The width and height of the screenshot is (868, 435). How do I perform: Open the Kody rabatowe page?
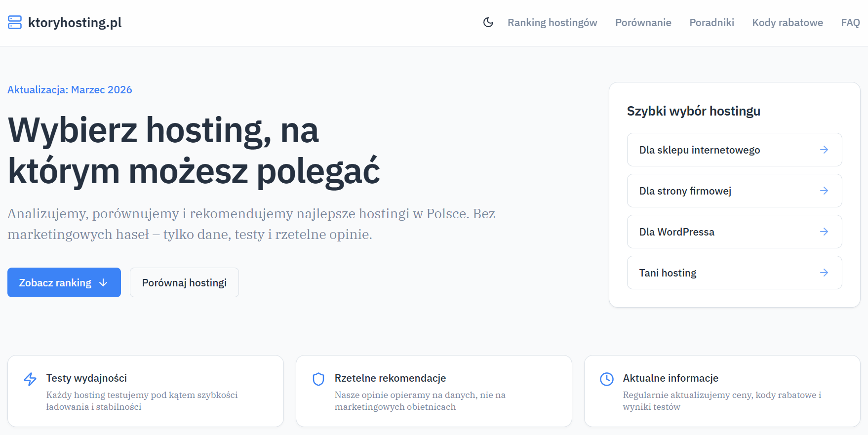[787, 23]
